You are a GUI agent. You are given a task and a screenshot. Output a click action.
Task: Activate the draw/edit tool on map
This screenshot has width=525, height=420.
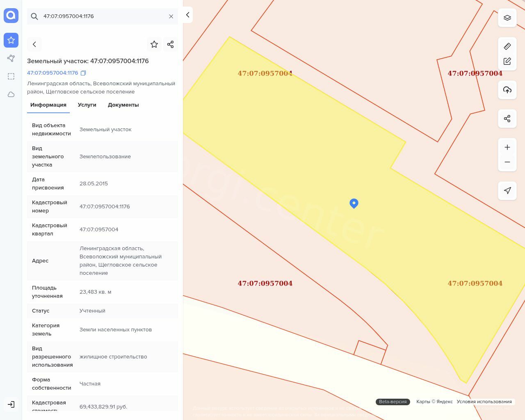507,61
